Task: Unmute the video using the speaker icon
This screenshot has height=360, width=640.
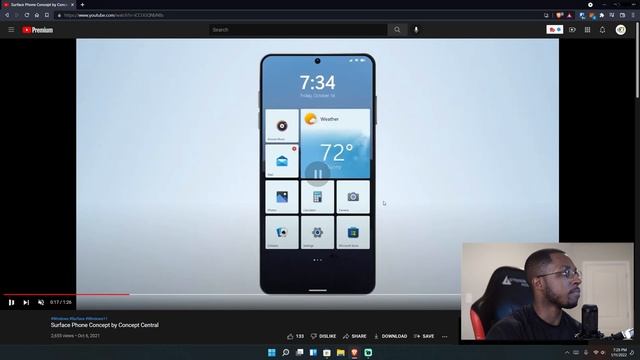Action: 41,302
